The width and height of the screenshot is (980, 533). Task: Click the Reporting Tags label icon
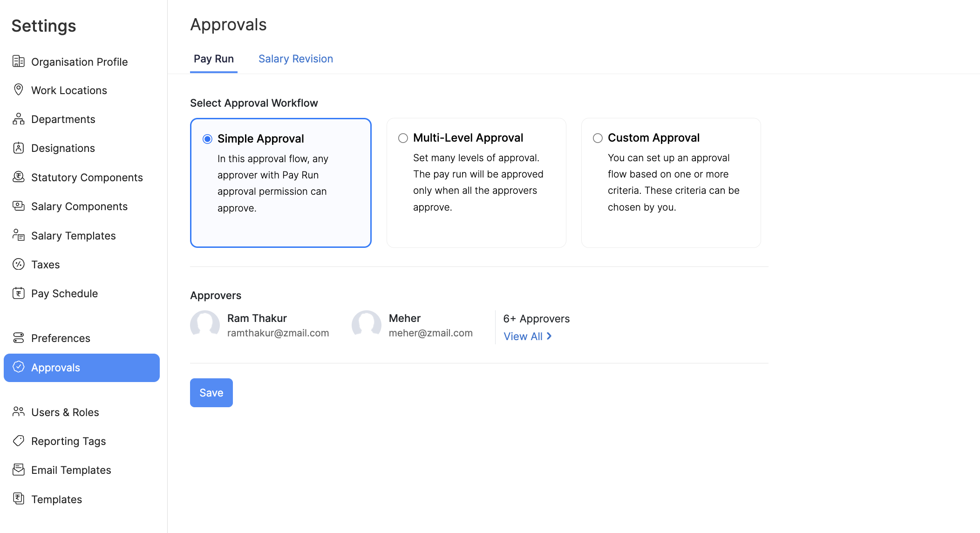coord(19,441)
